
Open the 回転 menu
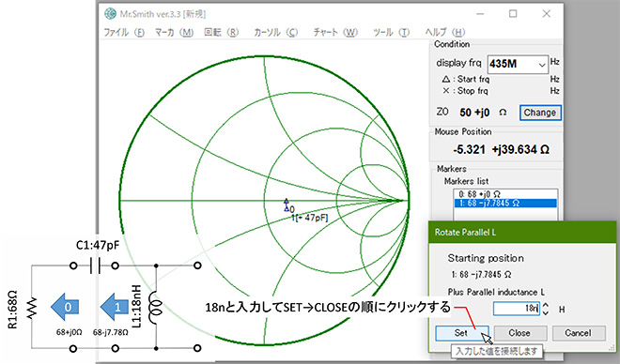(222, 33)
